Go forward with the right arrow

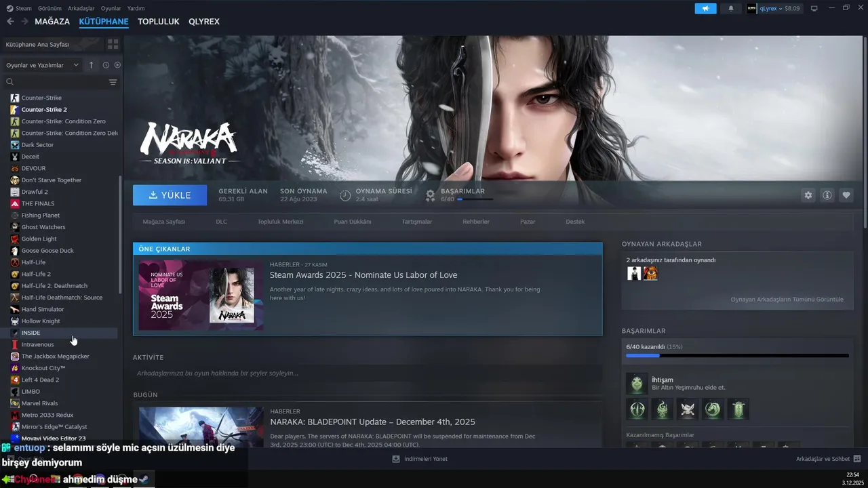[24, 22]
